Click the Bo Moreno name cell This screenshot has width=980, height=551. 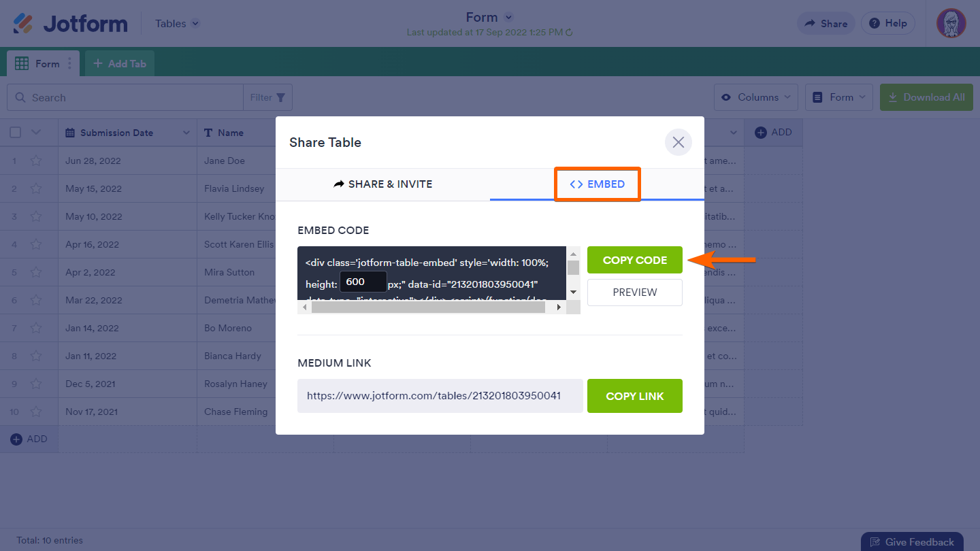[x=237, y=328]
